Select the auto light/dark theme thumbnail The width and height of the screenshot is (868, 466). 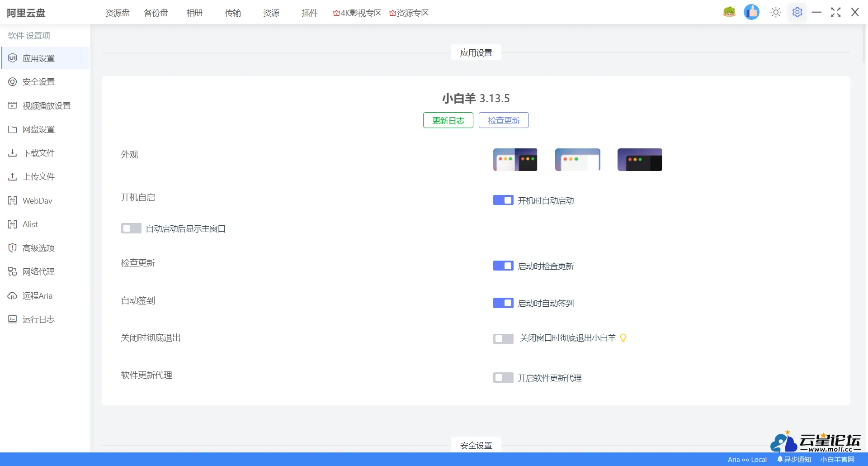[515, 160]
